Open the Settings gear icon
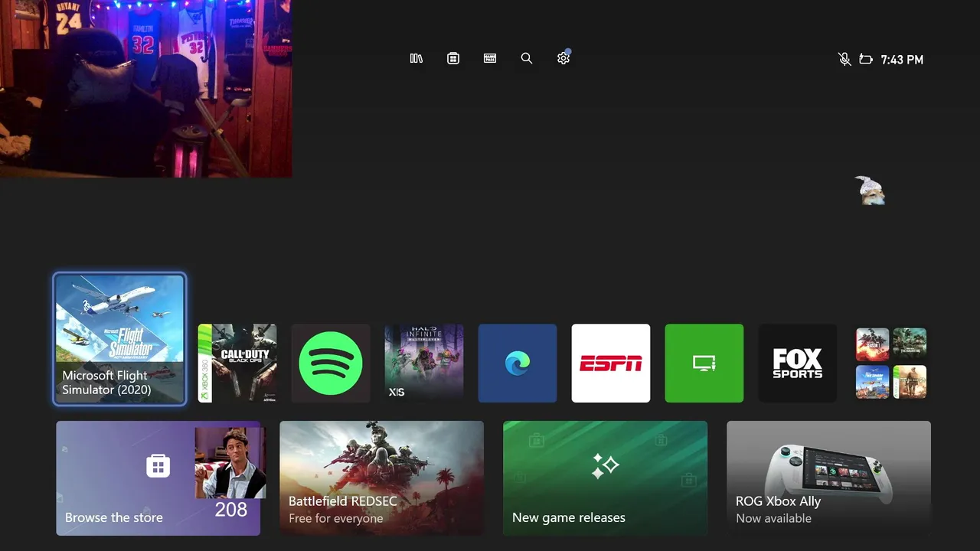 click(x=563, y=58)
